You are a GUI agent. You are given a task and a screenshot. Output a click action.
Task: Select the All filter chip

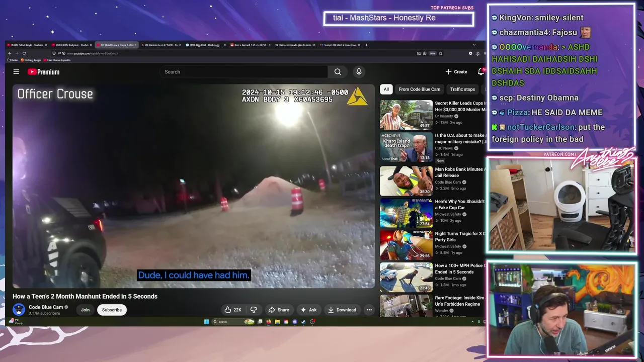click(386, 89)
